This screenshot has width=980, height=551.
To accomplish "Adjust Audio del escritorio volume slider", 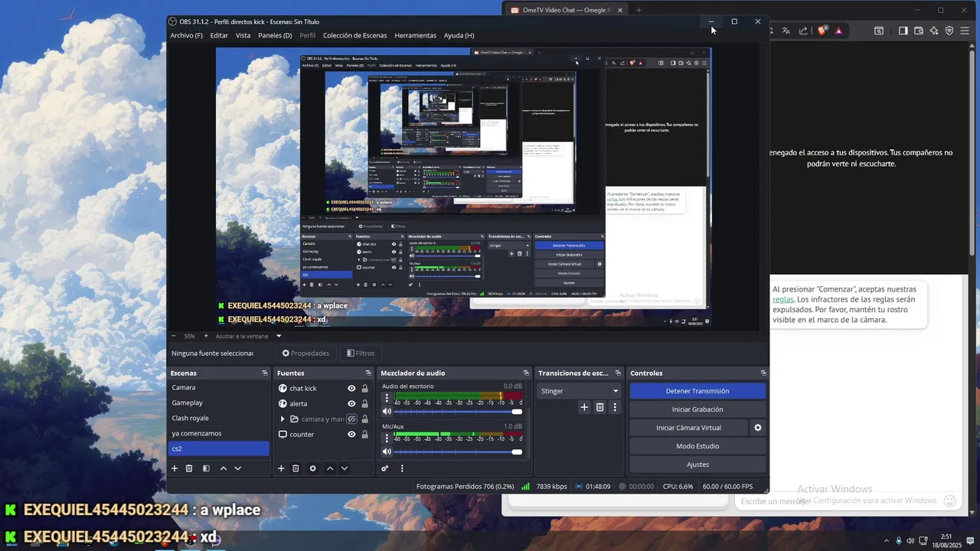I will click(458, 412).
